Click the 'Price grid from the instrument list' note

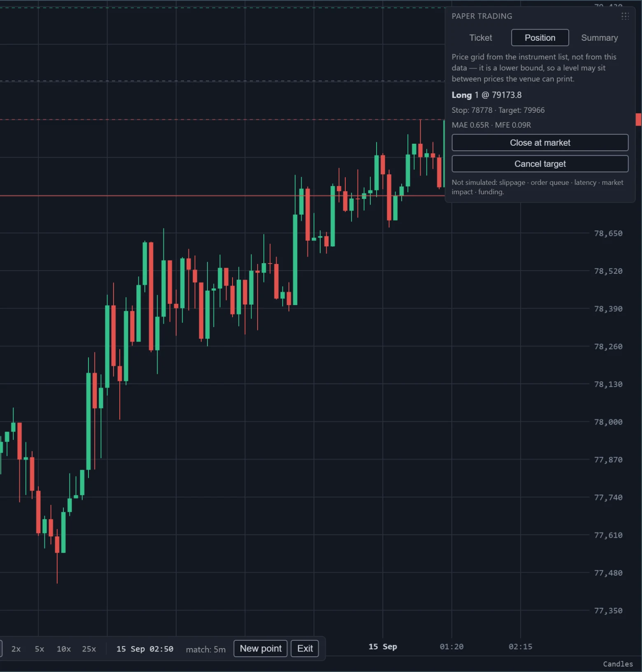(534, 68)
